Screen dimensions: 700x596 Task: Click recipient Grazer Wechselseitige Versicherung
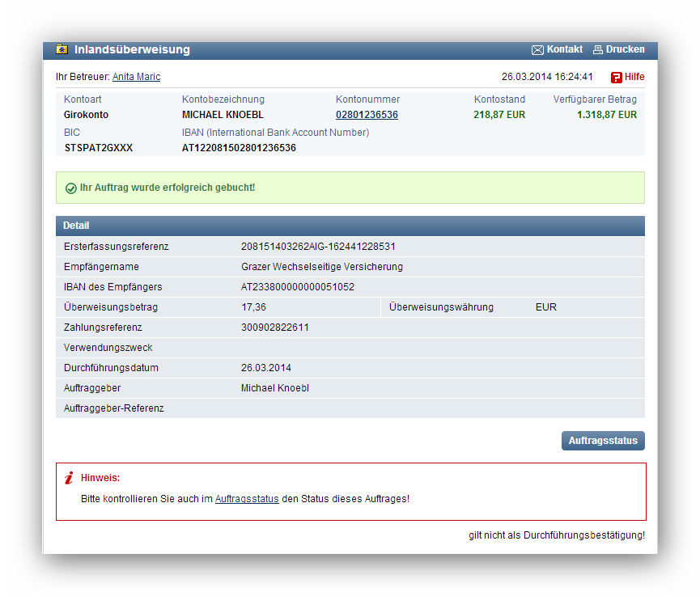[x=322, y=267]
